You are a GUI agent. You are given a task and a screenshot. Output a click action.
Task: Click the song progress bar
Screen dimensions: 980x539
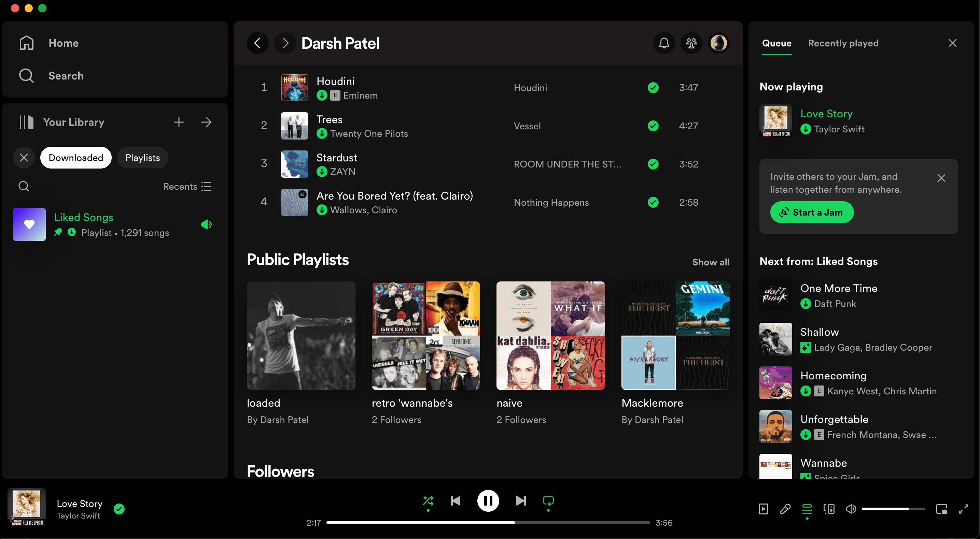pyautogui.click(x=488, y=523)
